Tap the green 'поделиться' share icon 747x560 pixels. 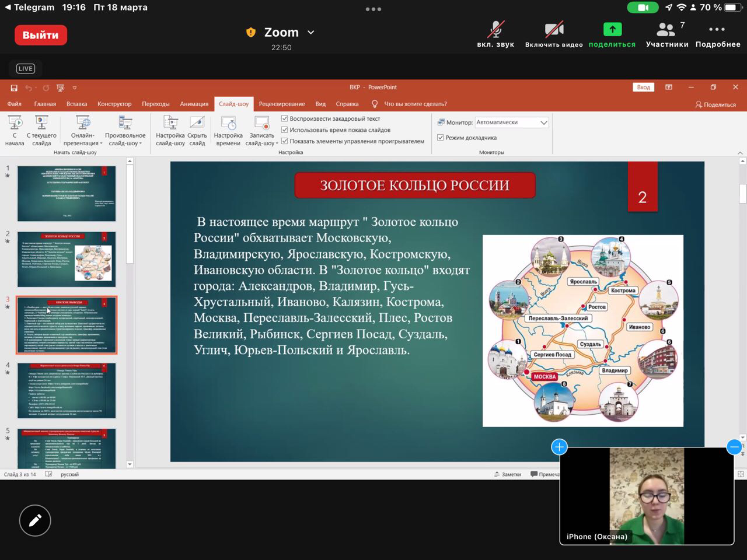coord(612,30)
